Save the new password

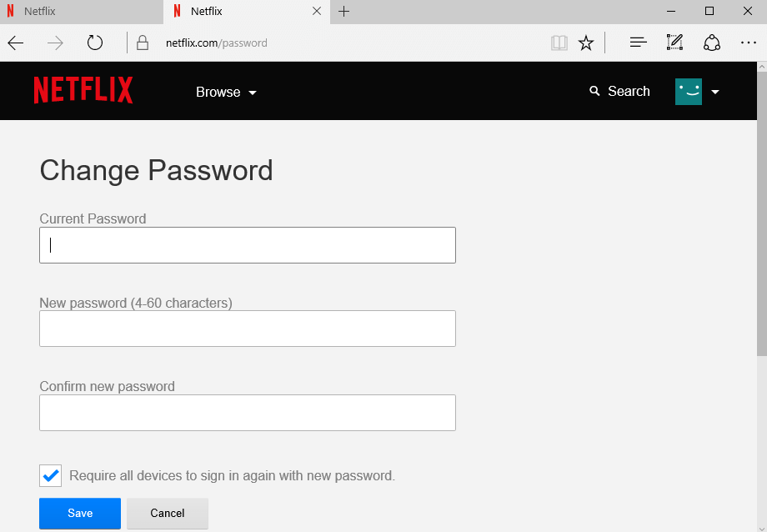click(x=79, y=513)
